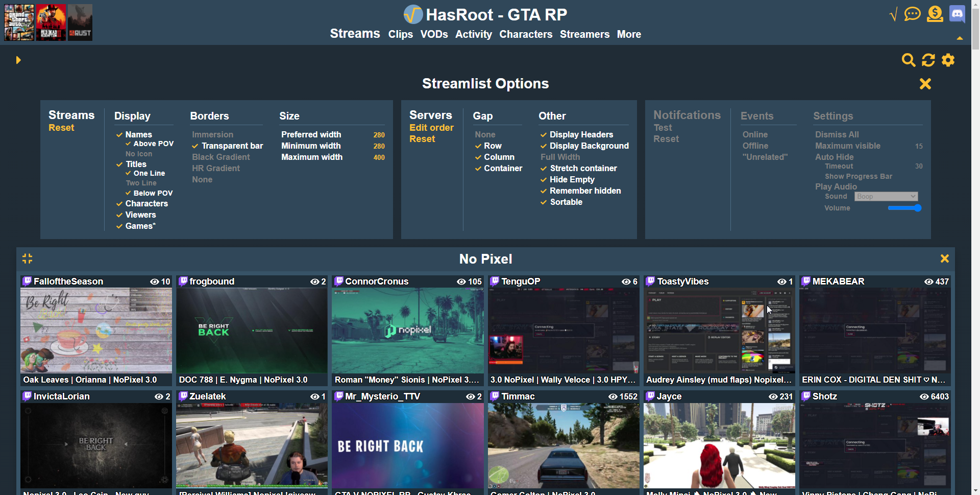This screenshot has height=495, width=980.
Task: Open the Discord icon
Action: (x=957, y=14)
